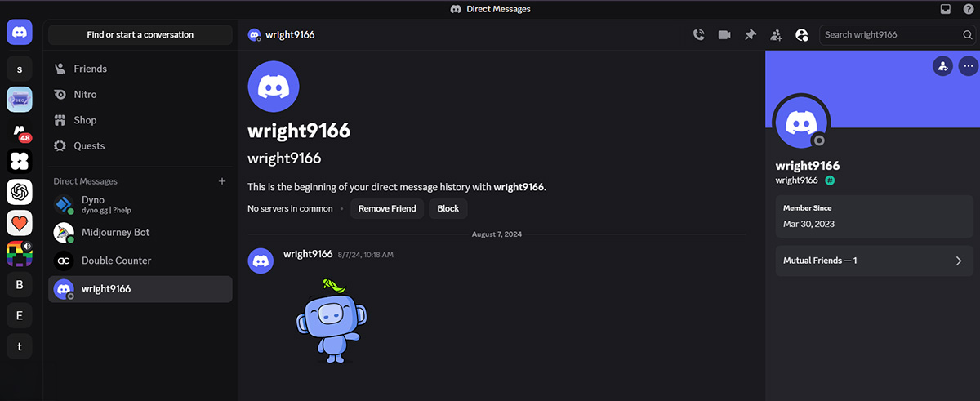Select the server labeled 'B'

20,285
